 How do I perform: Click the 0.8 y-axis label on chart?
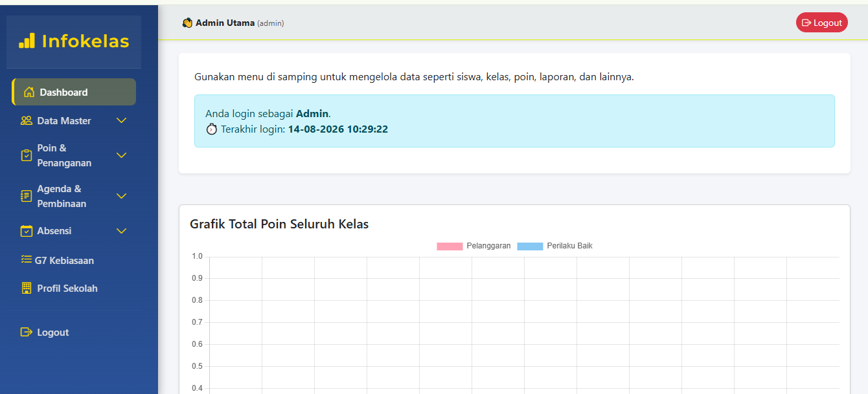(x=197, y=300)
